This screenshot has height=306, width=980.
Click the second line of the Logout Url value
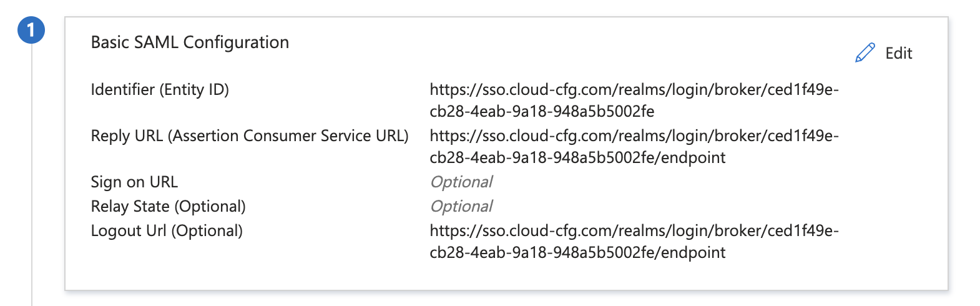click(577, 253)
